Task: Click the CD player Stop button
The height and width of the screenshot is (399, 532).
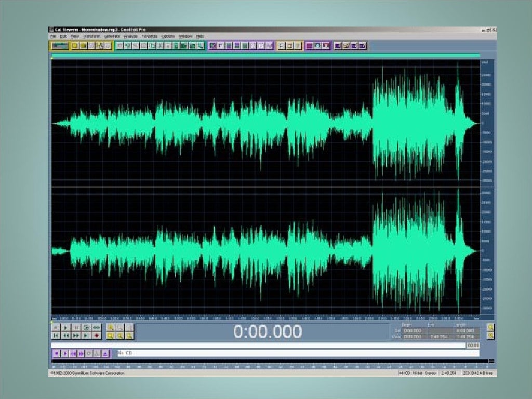Action: tap(57, 353)
